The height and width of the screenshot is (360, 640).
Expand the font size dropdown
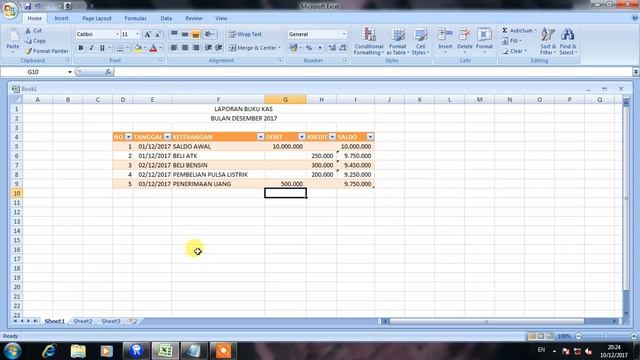pos(138,34)
